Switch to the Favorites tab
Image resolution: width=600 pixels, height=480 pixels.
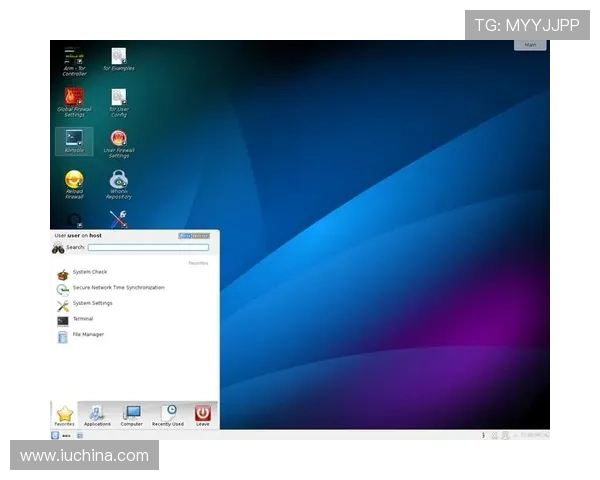pyautogui.click(x=65, y=415)
